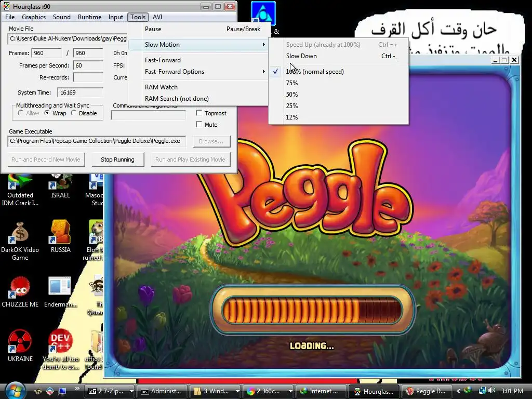The height and width of the screenshot is (399, 532).
Task: Set slow motion speed to 12%
Action: point(339,117)
